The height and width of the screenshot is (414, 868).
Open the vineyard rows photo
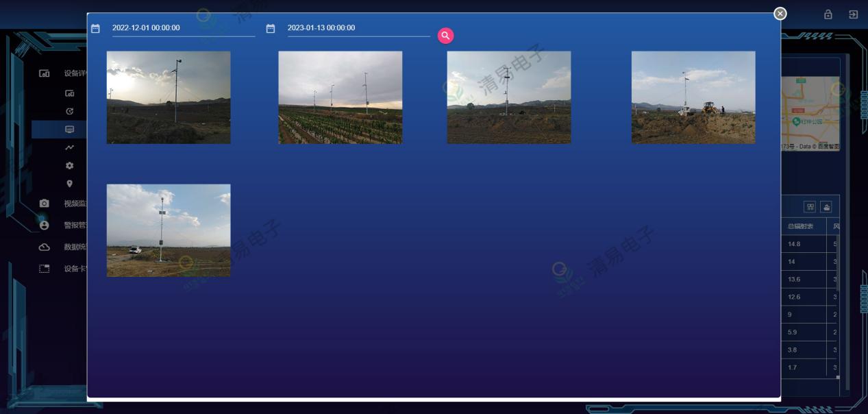click(340, 97)
